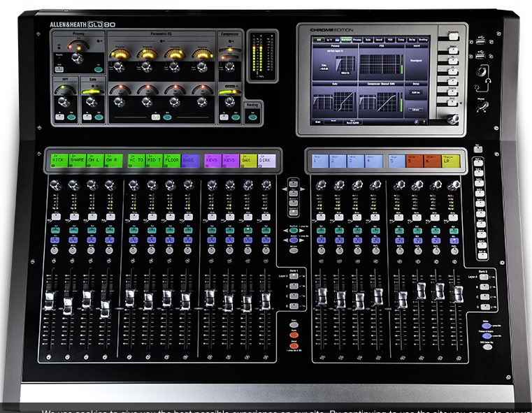The height and width of the screenshot is (413, 532).
Task: Click the blue Assign key
Action: [x=294, y=240]
